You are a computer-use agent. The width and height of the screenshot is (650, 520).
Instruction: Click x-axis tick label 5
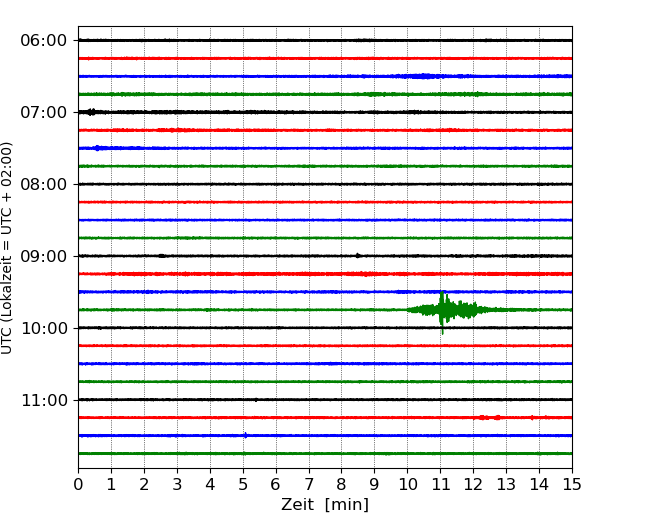(243, 484)
